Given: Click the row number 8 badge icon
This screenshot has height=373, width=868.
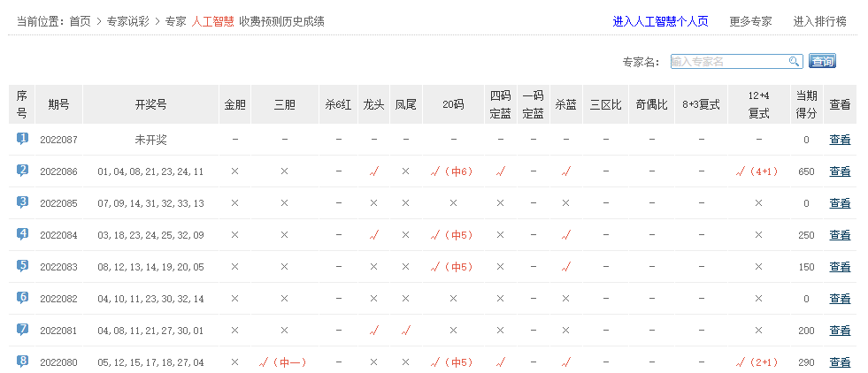Looking at the screenshot, I should pos(22,362).
